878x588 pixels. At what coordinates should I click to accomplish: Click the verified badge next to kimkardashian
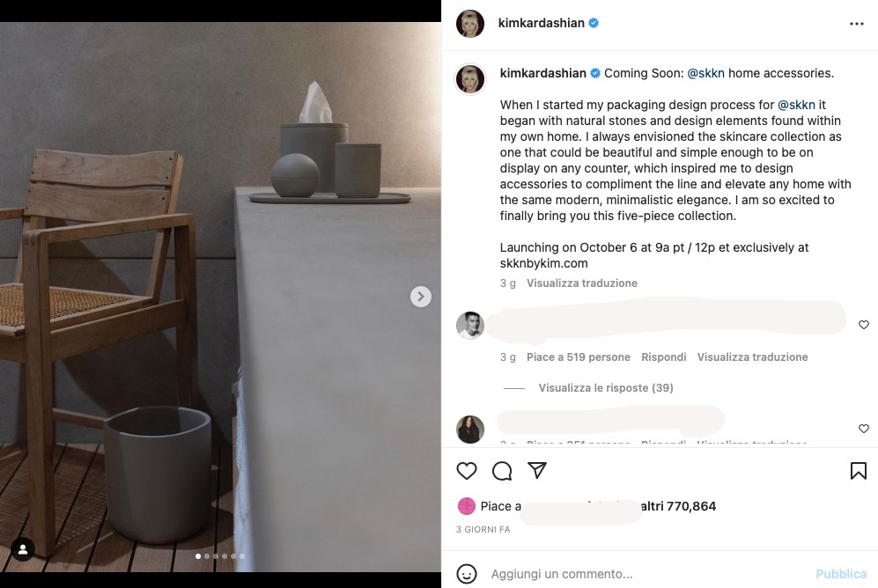click(x=593, y=23)
